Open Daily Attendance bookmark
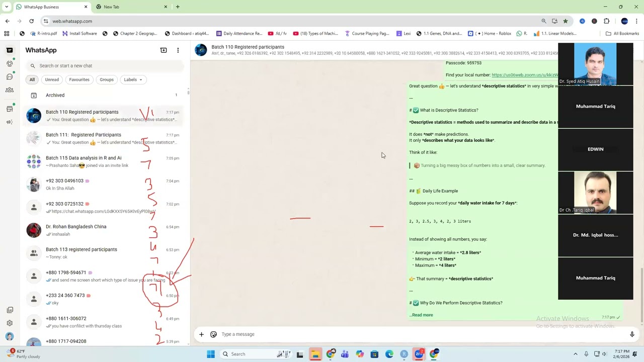 click(x=239, y=34)
